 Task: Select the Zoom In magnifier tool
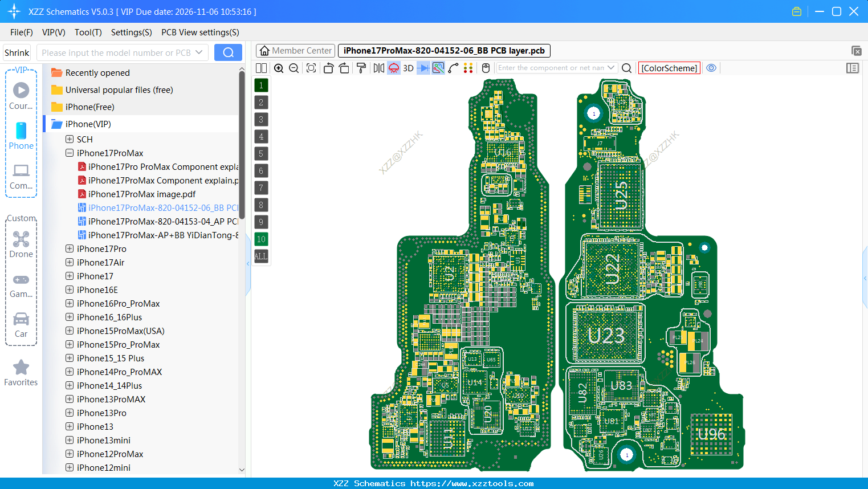coord(279,68)
